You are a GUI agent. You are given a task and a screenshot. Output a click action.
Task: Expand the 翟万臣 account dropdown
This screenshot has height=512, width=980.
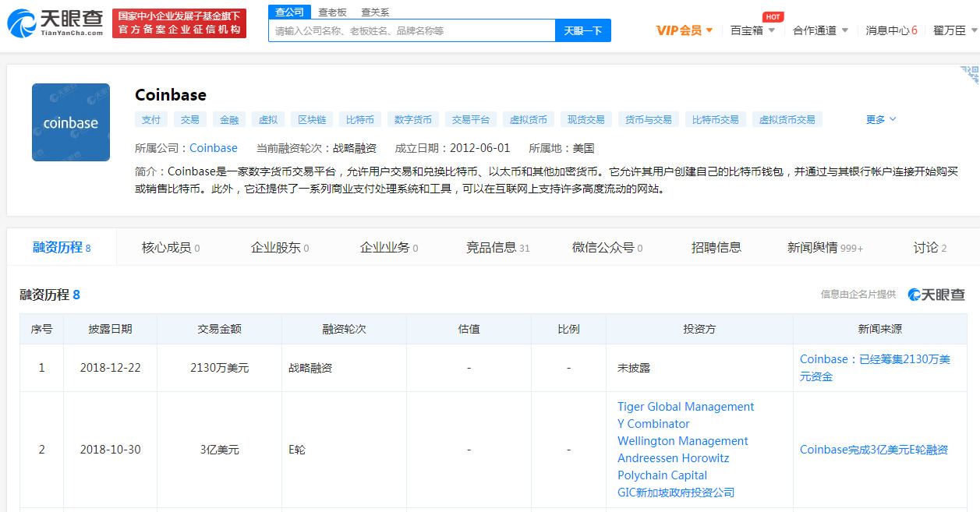[x=955, y=30]
